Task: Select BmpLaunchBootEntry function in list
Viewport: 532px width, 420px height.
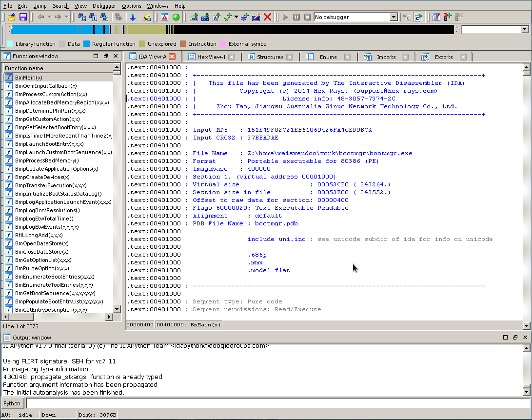Action: [x=49, y=144]
